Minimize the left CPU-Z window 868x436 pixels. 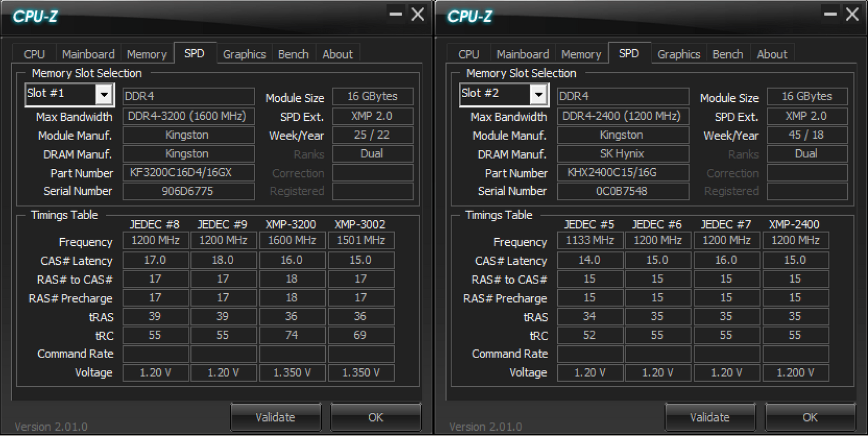pyautogui.click(x=396, y=14)
